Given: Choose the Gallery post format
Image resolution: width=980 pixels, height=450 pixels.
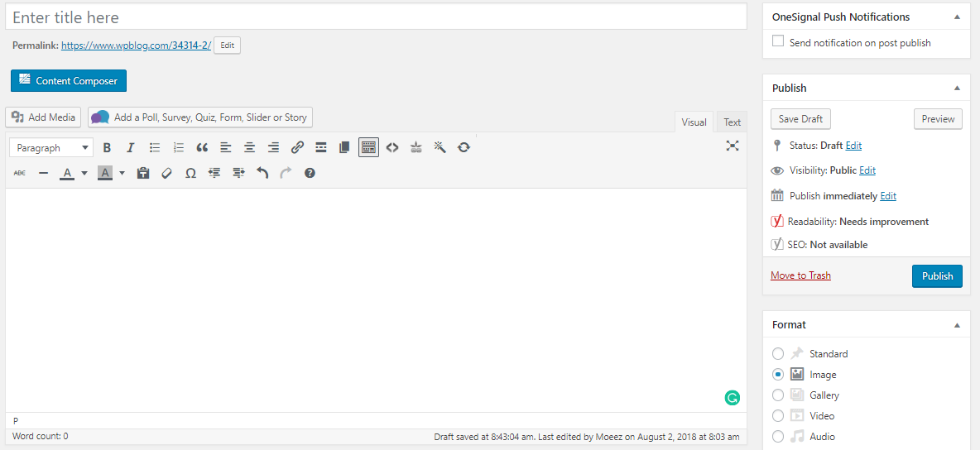Looking at the screenshot, I should pos(778,395).
